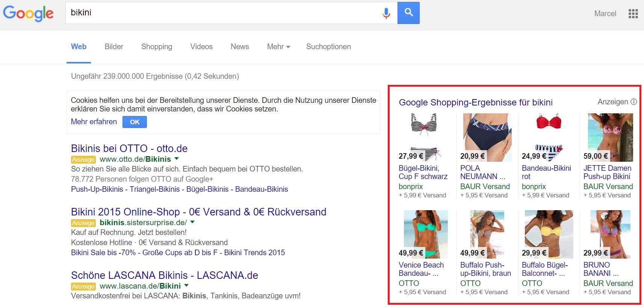Open the Google apps grid icon
This screenshot has height=307, width=644.
(633, 14)
